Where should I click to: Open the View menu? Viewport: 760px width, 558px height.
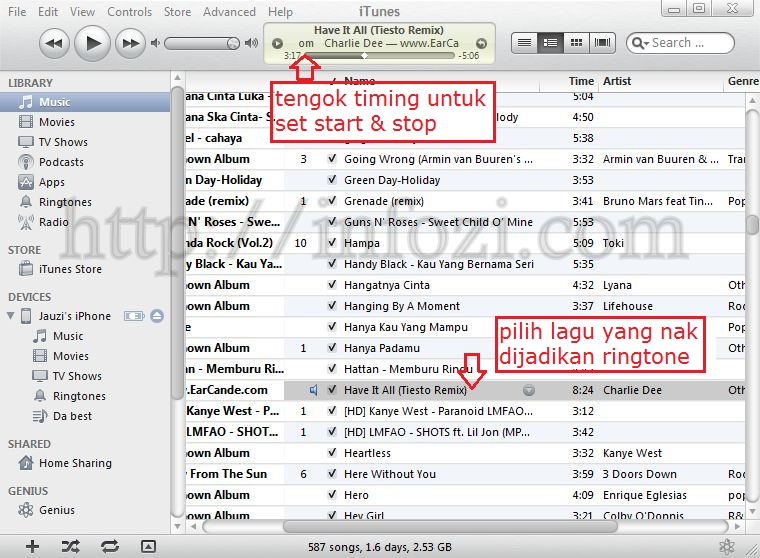click(82, 12)
